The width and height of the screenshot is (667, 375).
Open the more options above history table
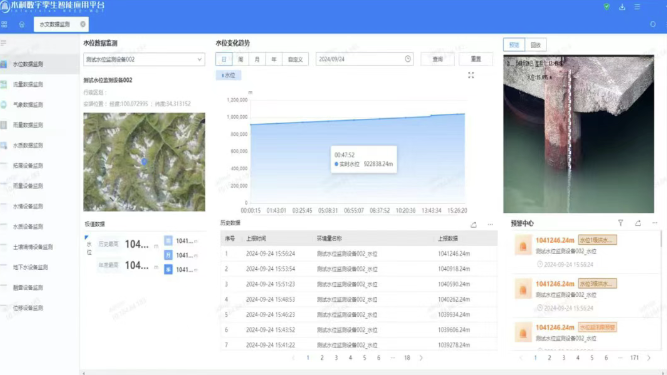click(x=490, y=224)
